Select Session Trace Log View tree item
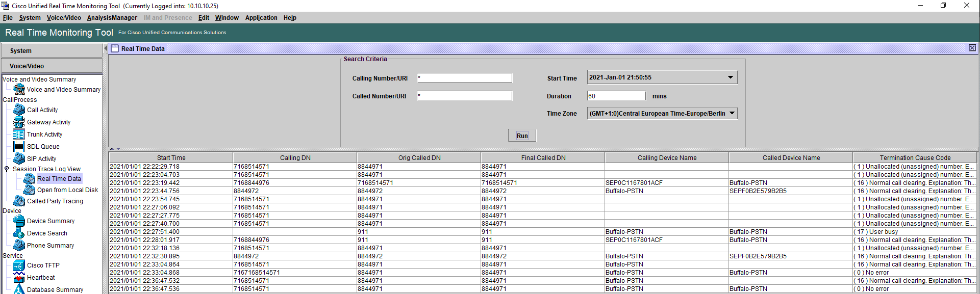The width and height of the screenshot is (980, 294). tap(46, 169)
